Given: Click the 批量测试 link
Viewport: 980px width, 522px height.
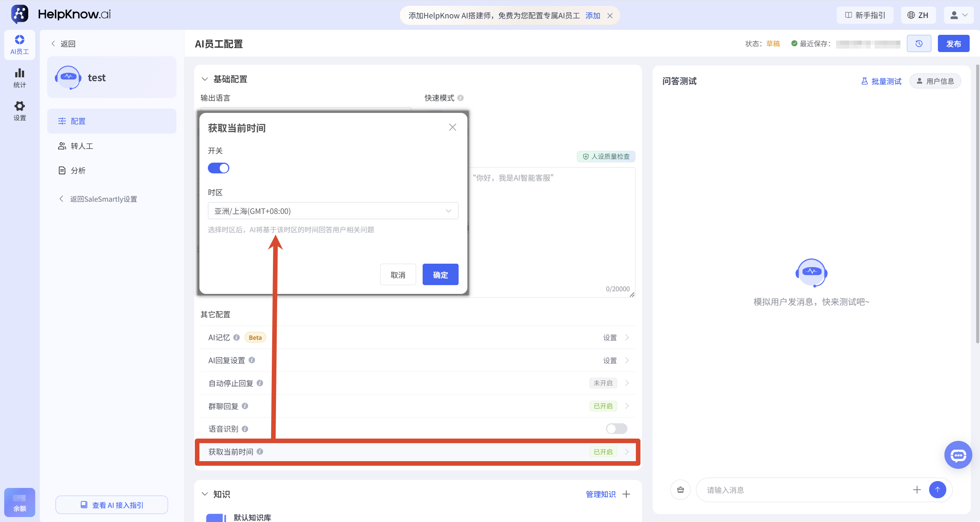Looking at the screenshot, I should click(x=881, y=81).
